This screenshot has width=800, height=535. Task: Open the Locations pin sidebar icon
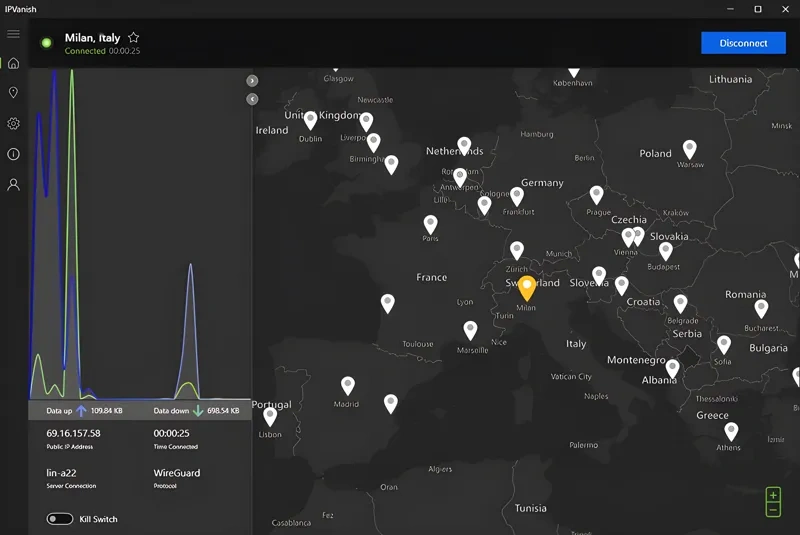pyautogui.click(x=13, y=92)
